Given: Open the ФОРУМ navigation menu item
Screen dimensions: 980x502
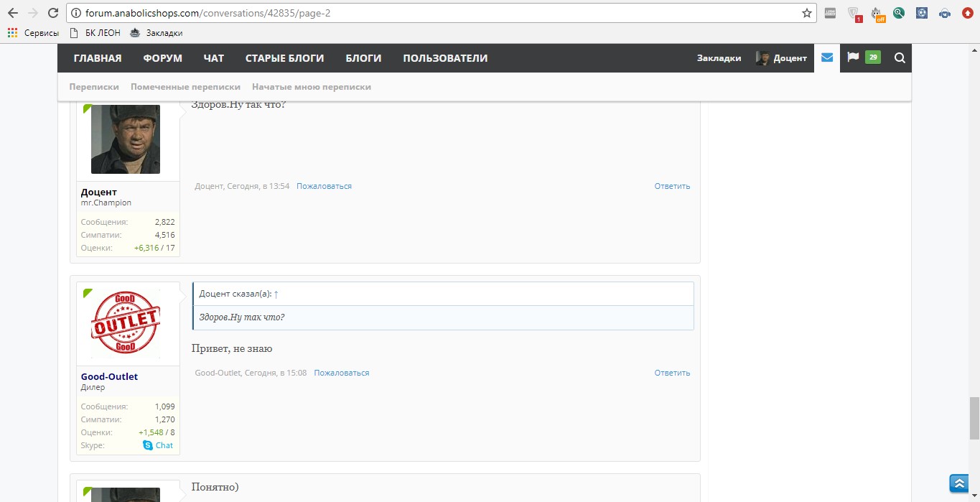Looking at the screenshot, I should click(x=162, y=58).
